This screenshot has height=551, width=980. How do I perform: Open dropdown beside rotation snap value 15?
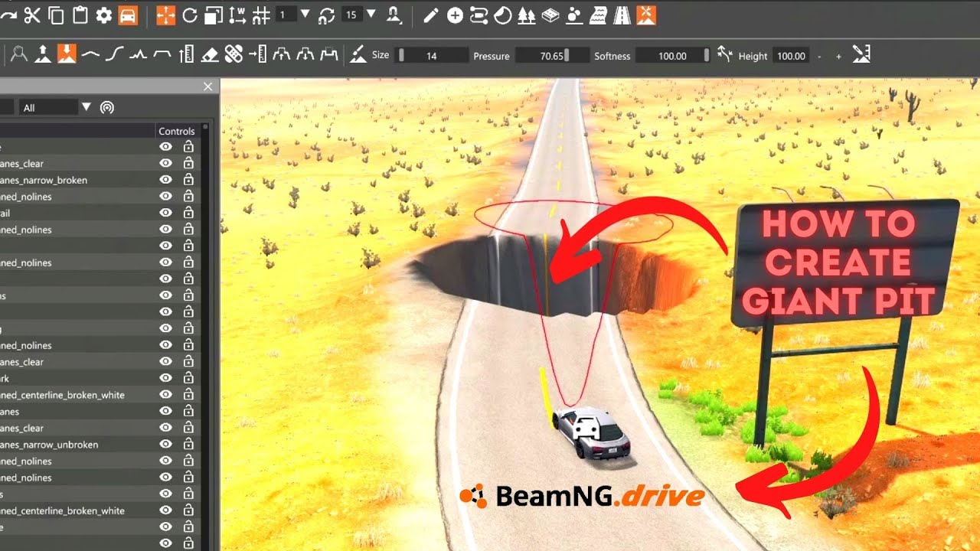[371, 14]
